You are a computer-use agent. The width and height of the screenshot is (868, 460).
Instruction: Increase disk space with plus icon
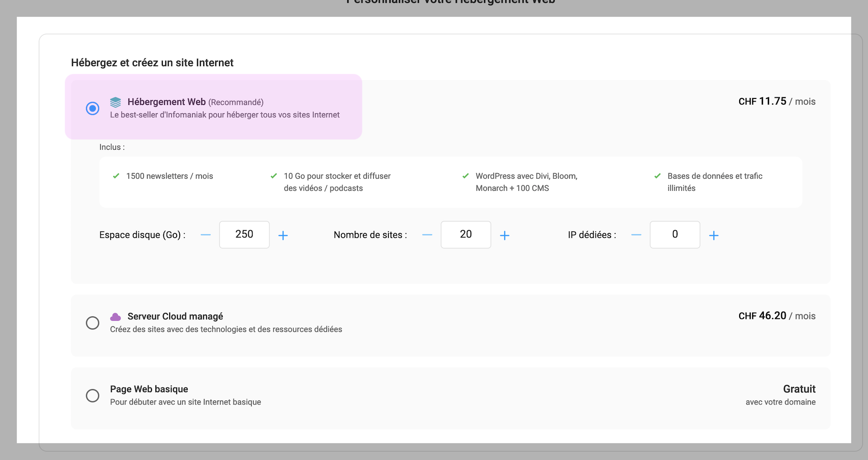(283, 235)
